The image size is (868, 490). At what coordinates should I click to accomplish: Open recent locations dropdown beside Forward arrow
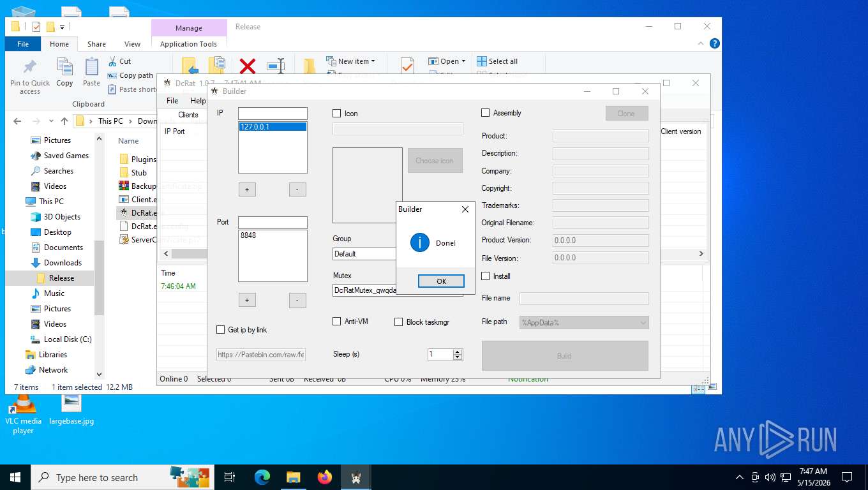point(50,121)
